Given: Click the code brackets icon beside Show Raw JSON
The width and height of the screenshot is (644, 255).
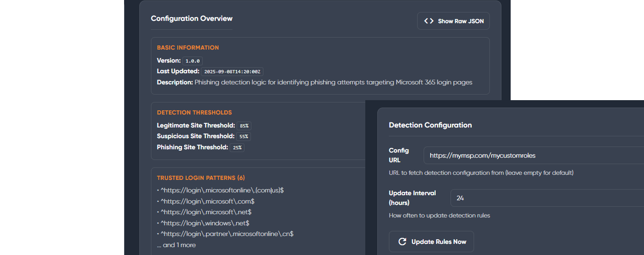Looking at the screenshot, I should click(429, 21).
